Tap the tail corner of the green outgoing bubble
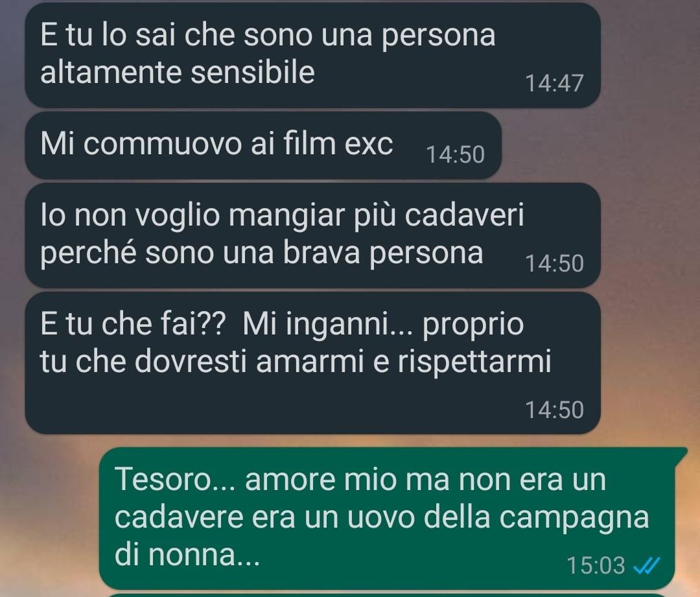Screen dimensions: 700x597 pyautogui.click(x=682, y=452)
